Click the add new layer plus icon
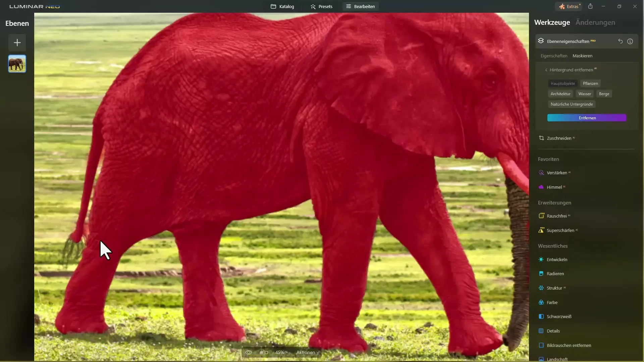 pos(17,43)
